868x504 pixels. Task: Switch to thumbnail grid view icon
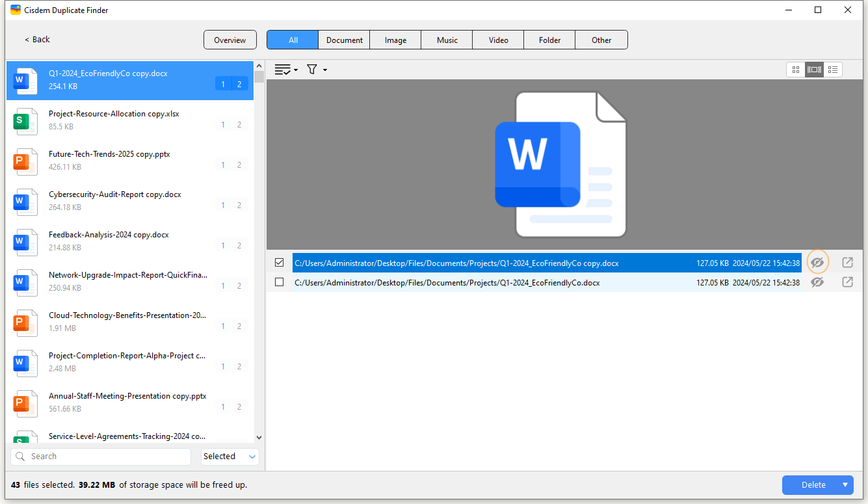[x=795, y=70]
